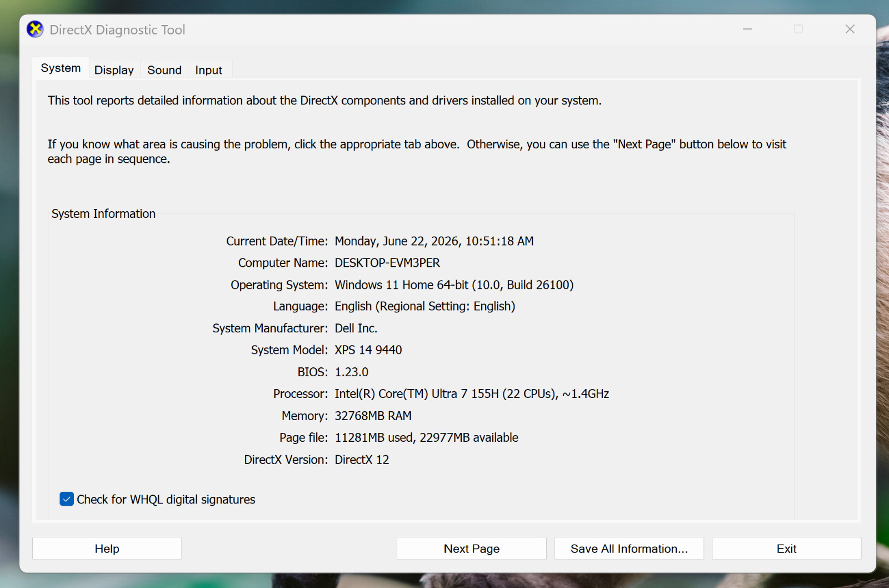The image size is (889, 588).
Task: Click the 'Computer Name:' label
Action: (x=283, y=263)
